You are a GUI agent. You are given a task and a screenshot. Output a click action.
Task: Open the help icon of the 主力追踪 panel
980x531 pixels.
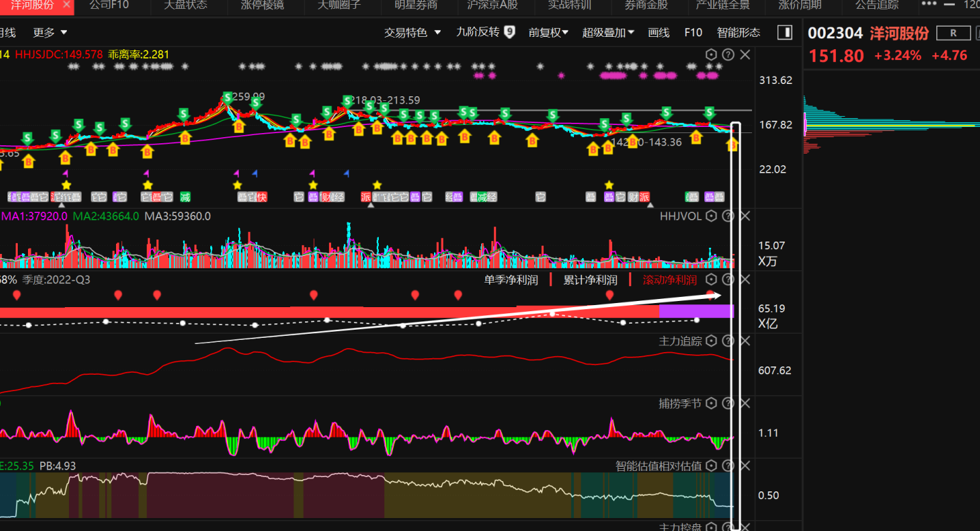click(x=728, y=341)
